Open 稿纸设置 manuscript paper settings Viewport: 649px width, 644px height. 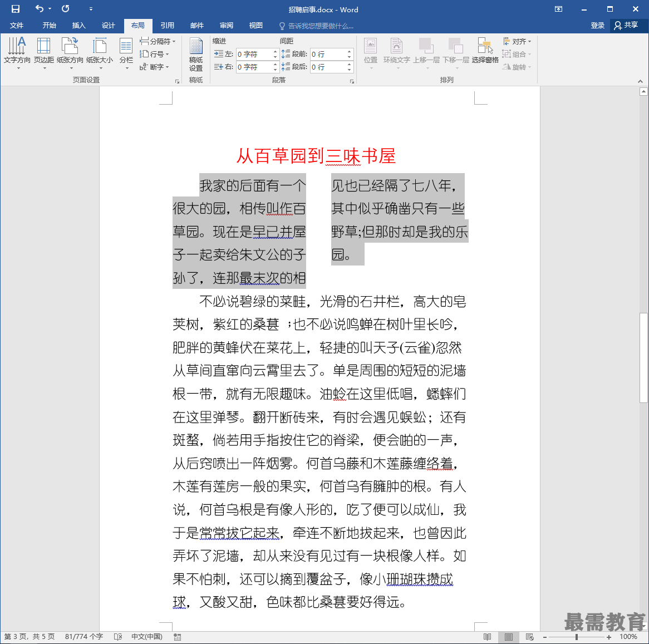[196, 54]
